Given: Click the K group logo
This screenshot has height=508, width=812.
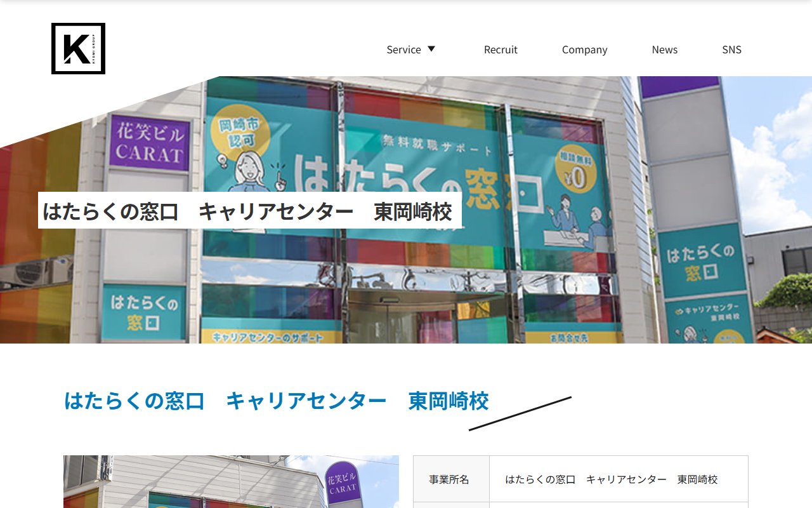Looking at the screenshot, I should 78,49.
